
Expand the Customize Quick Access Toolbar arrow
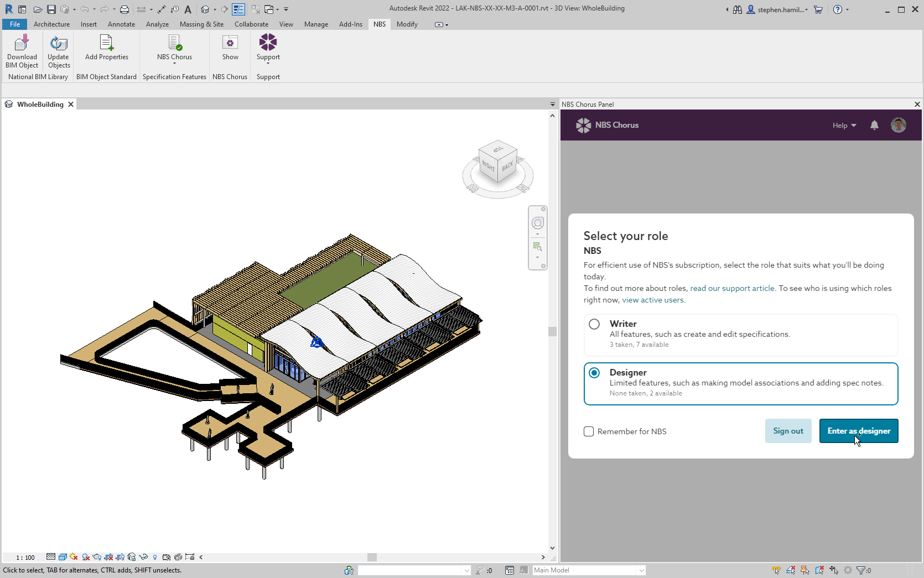286,9
